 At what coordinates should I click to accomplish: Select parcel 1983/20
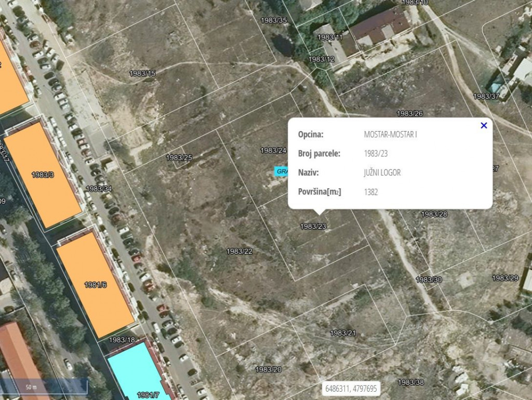268,369
